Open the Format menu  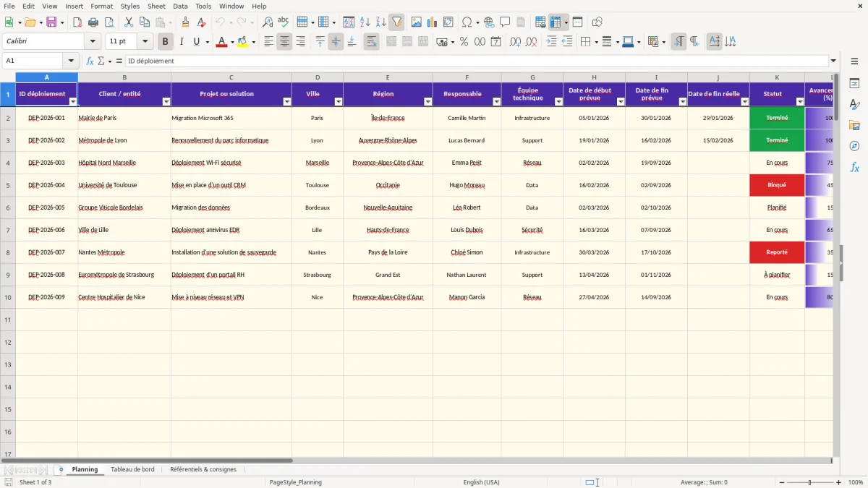coord(101,6)
